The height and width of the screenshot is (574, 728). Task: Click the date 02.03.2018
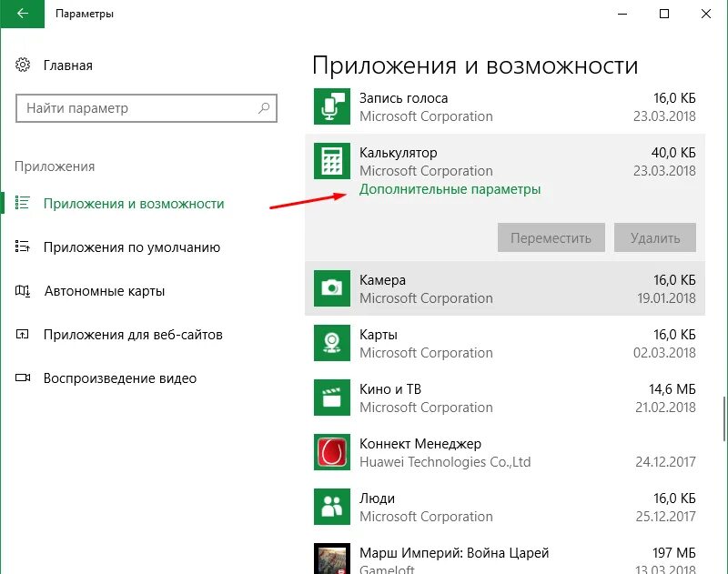pos(664,353)
